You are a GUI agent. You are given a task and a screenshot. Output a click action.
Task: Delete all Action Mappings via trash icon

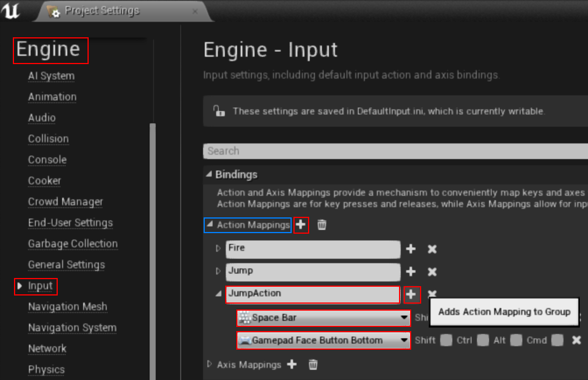(x=321, y=225)
